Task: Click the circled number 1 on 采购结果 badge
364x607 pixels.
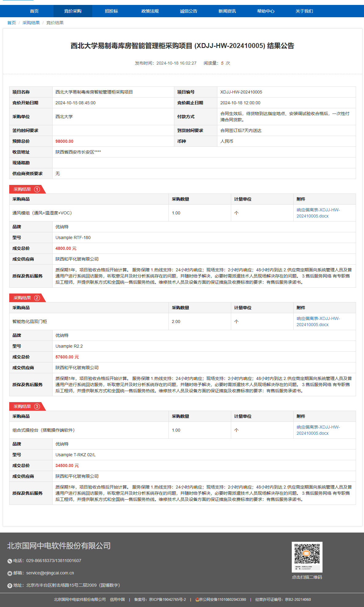Action: (37, 189)
